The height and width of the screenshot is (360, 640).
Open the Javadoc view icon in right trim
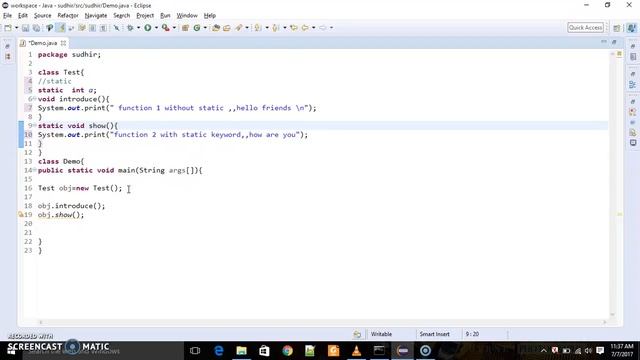click(x=633, y=122)
